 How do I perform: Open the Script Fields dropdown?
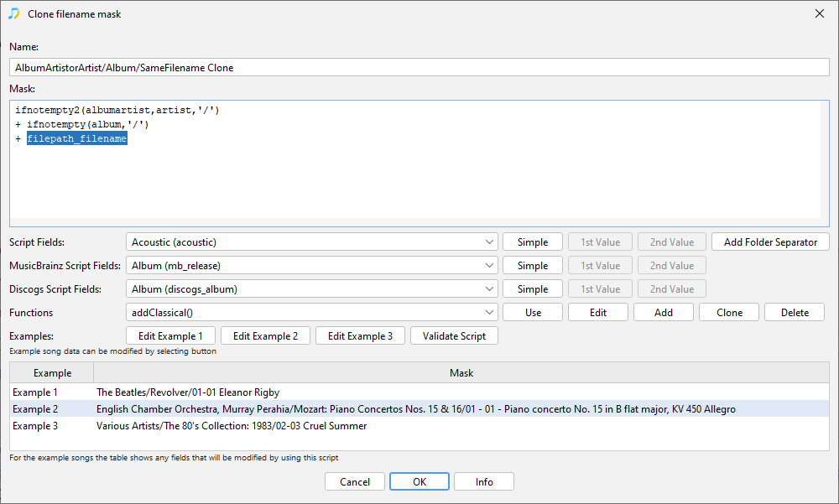312,242
